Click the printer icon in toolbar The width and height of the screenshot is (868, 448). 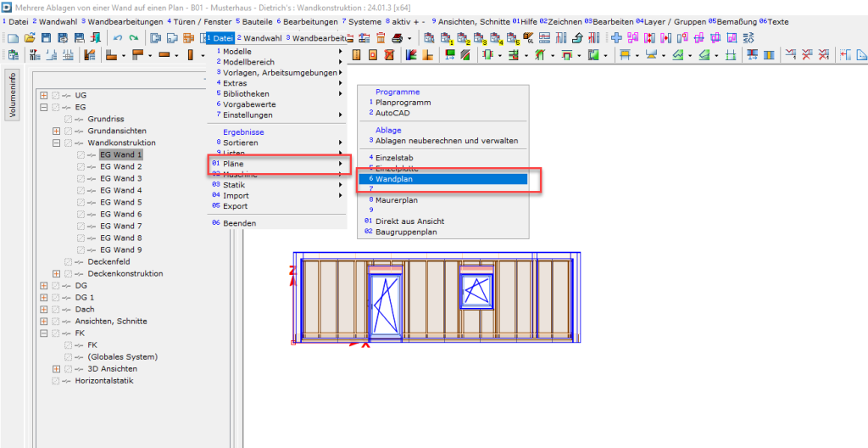(398, 38)
